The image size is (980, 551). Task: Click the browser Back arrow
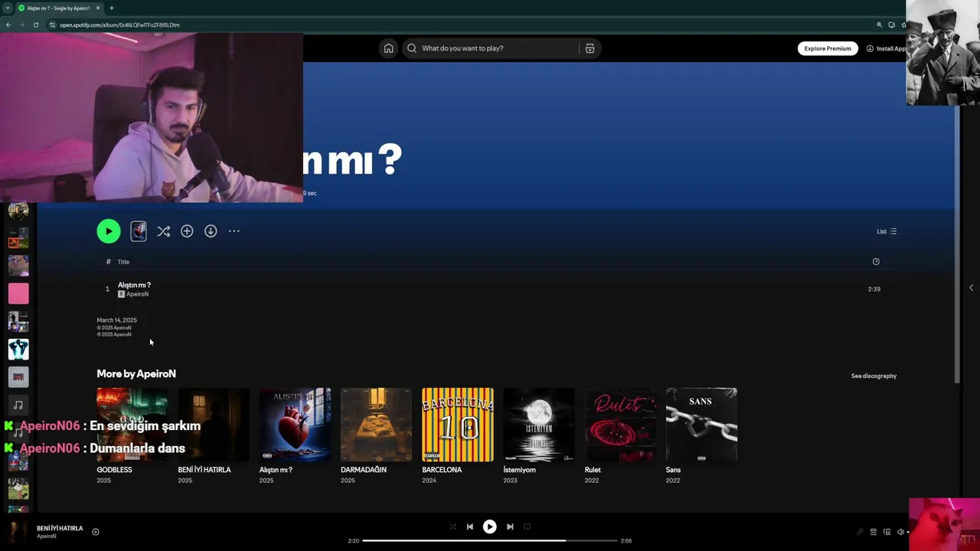[x=8, y=24]
